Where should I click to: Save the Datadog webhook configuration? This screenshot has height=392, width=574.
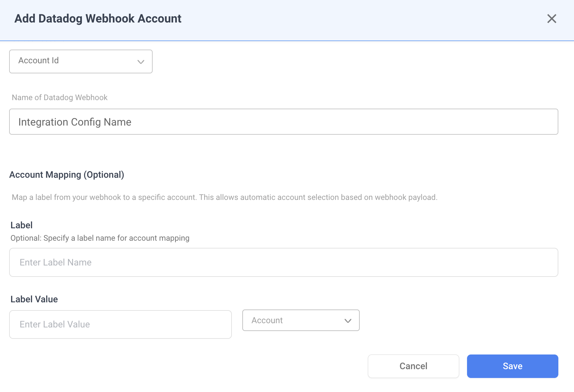tap(512, 366)
